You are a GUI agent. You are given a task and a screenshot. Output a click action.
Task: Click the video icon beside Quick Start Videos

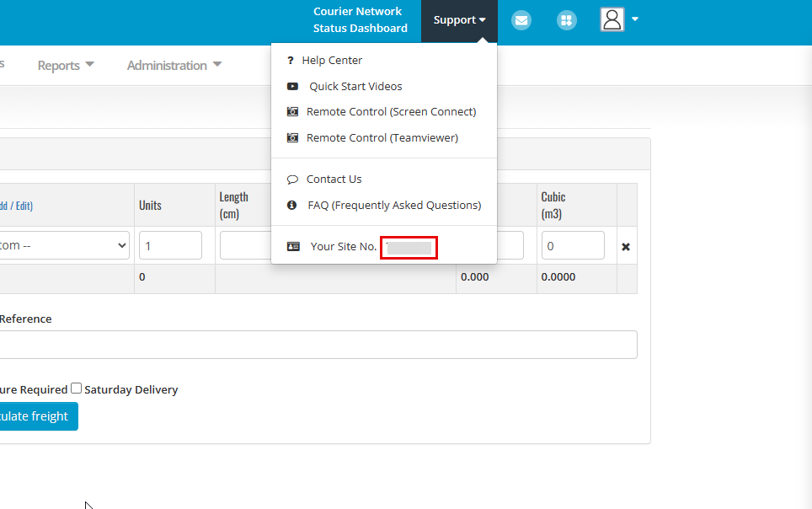pyautogui.click(x=292, y=86)
